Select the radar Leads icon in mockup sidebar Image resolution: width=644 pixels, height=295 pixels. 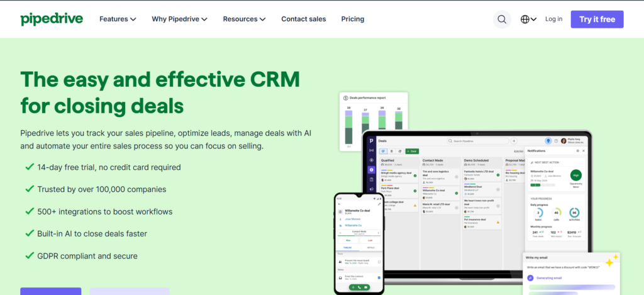point(371,150)
